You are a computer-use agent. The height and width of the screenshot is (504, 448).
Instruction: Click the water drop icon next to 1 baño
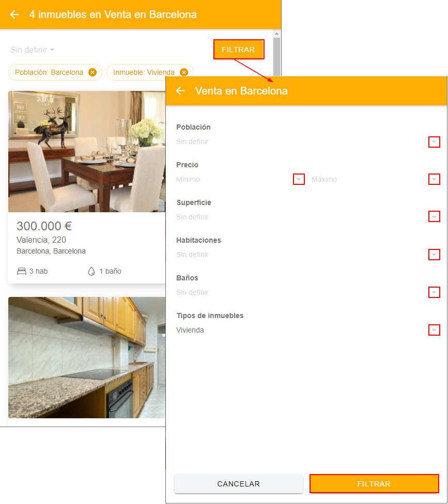91,271
